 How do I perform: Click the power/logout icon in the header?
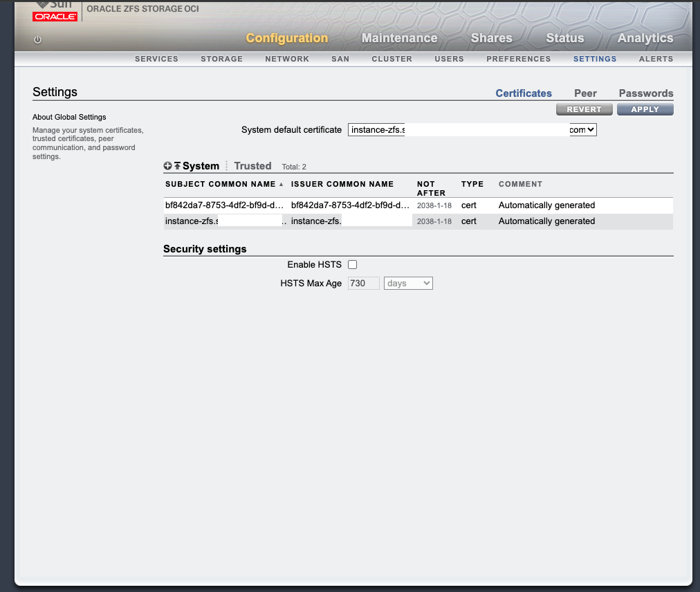[x=37, y=39]
